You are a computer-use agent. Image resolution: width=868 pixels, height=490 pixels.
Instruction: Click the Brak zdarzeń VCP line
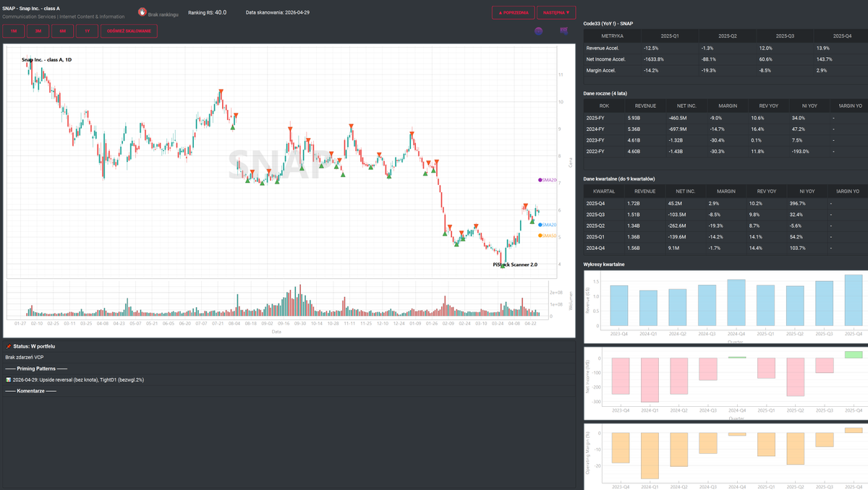[25, 357]
